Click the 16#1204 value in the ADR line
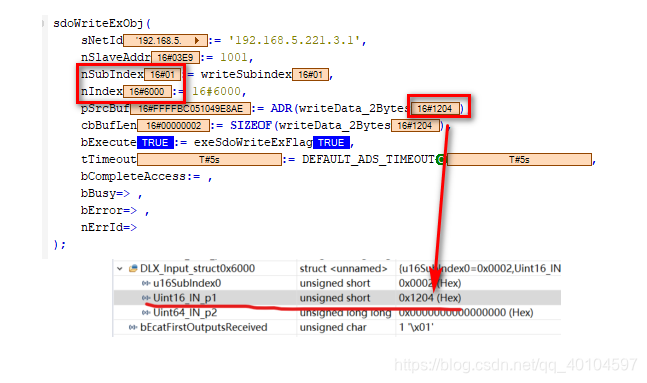647x383 pixels. click(435, 109)
